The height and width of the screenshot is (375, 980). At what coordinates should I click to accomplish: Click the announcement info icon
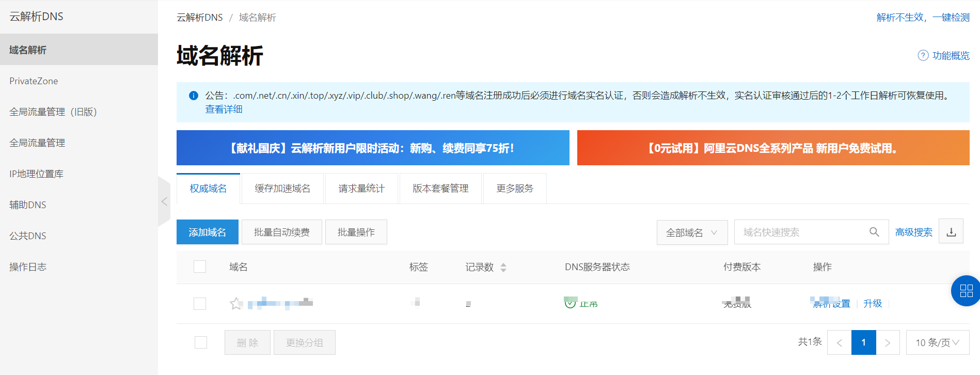tap(194, 96)
